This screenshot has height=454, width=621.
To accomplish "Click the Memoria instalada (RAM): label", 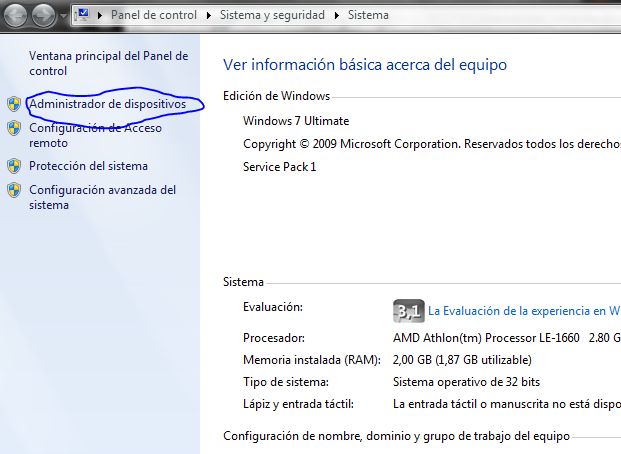I will pyautogui.click(x=312, y=360).
